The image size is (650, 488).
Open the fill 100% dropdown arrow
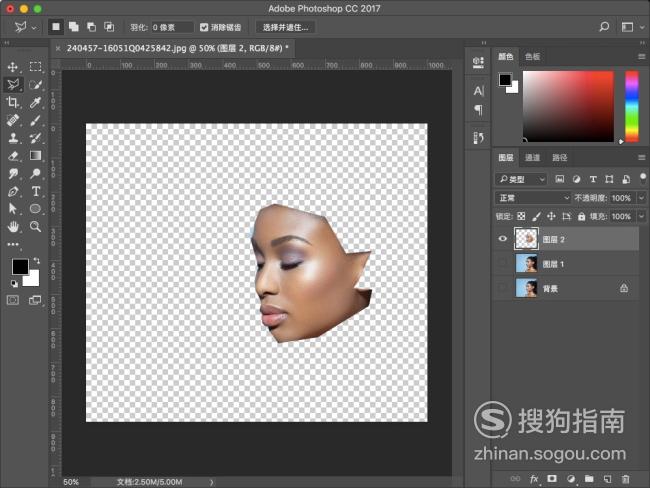click(x=641, y=216)
